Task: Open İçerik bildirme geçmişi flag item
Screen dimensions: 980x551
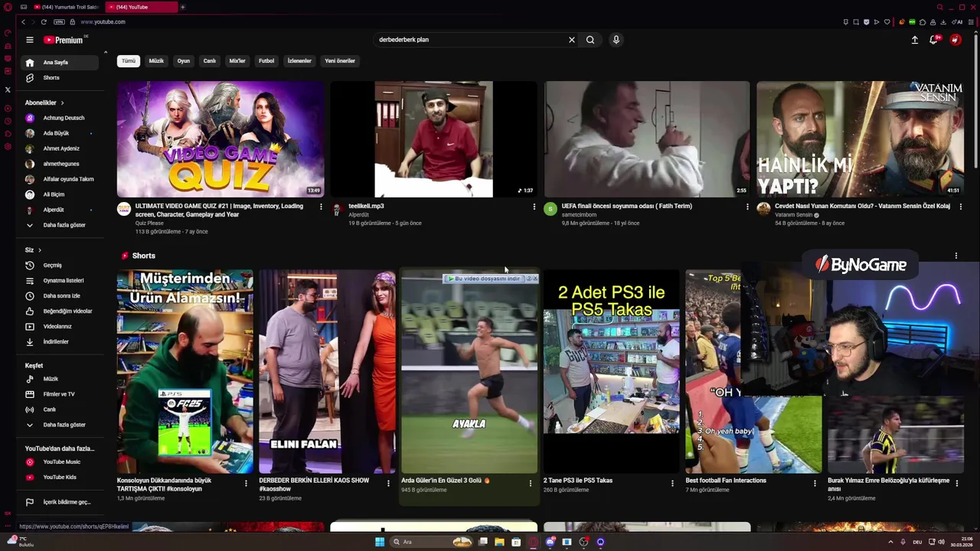Action: pyautogui.click(x=60, y=502)
